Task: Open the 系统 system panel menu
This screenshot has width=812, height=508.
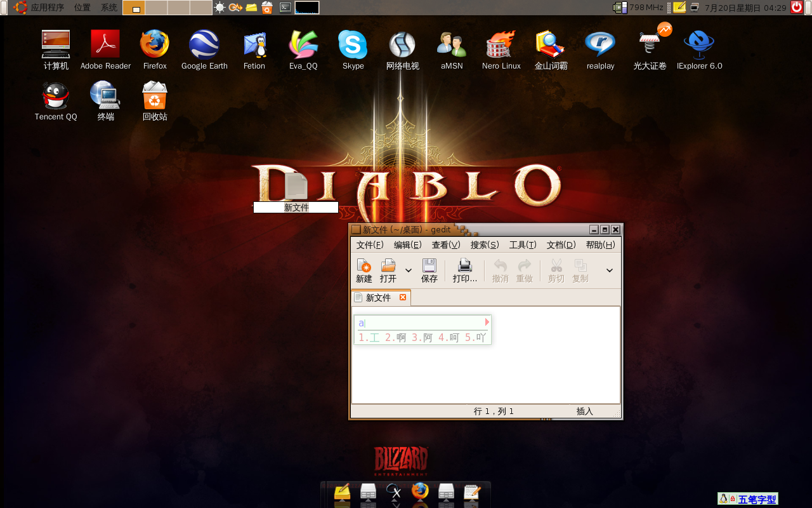Action: pos(109,8)
